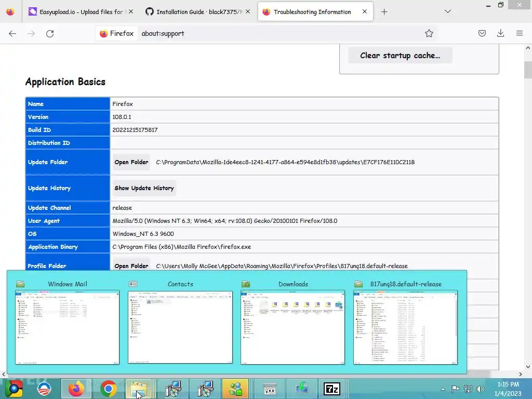Open Folder for the Update Folder row
This screenshot has height=399, width=532.
coord(131,162)
